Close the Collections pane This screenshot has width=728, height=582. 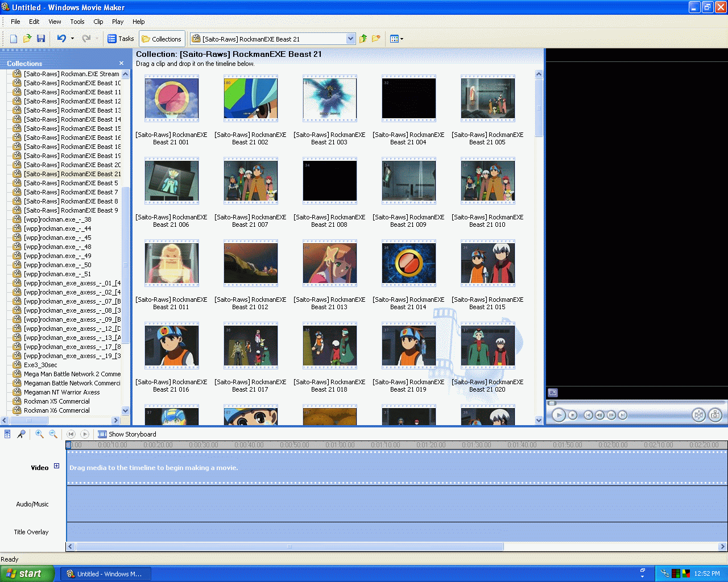[x=121, y=63]
